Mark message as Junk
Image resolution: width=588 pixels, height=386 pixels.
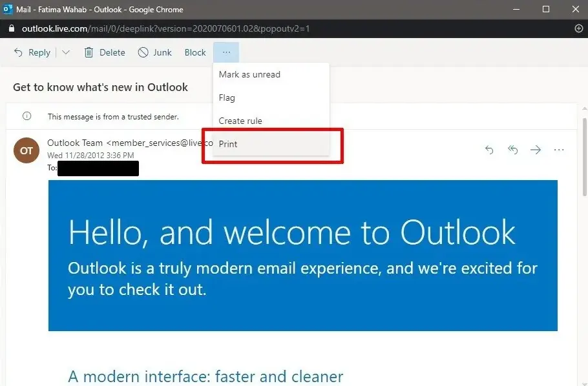click(155, 52)
